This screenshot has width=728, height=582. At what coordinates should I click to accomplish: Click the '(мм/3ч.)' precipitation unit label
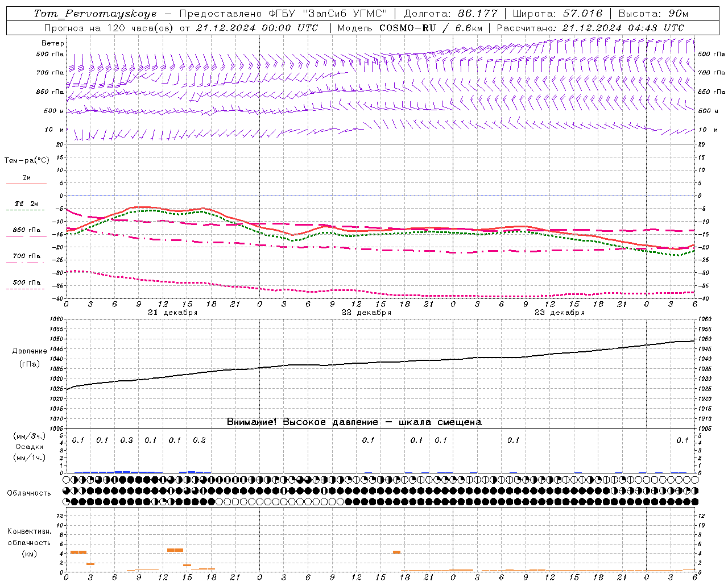click(x=30, y=436)
